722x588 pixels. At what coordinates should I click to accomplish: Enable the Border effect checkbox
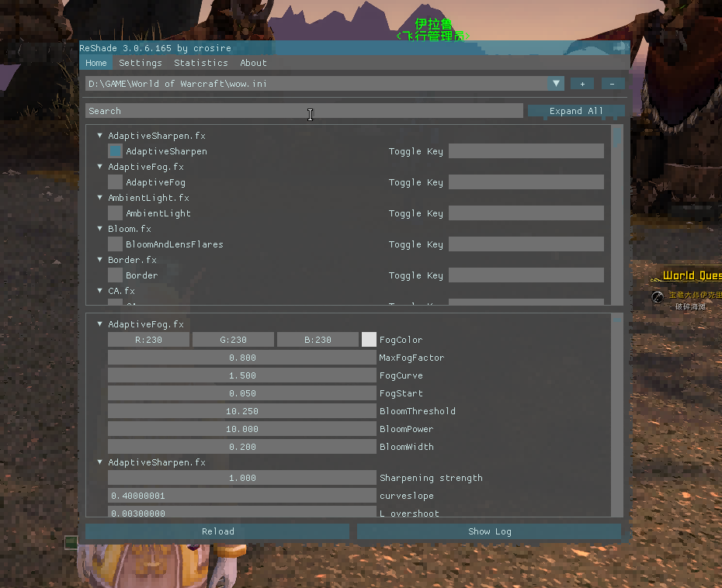(x=115, y=275)
